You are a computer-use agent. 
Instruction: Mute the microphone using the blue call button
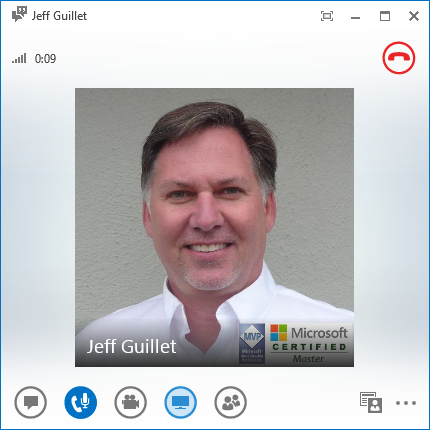pyautogui.click(x=81, y=402)
